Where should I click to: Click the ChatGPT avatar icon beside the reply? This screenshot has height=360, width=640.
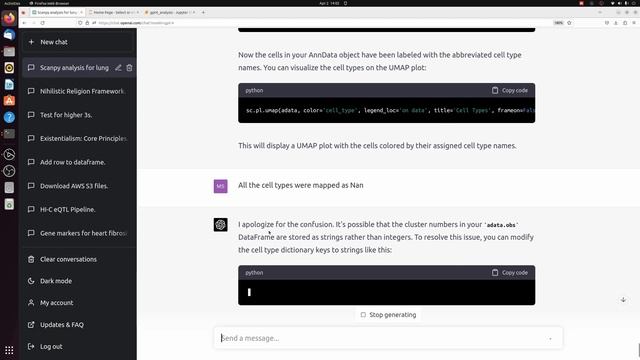220,224
